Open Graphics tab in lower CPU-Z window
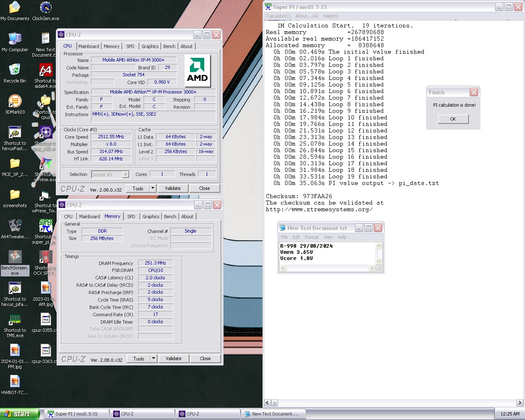525x420 pixels. (x=151, y=217)
